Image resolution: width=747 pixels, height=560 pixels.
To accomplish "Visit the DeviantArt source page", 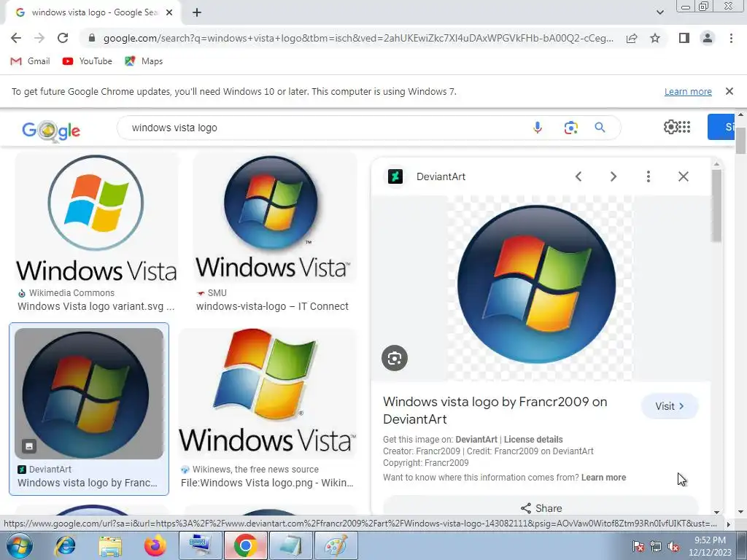I will pos(670,406).
